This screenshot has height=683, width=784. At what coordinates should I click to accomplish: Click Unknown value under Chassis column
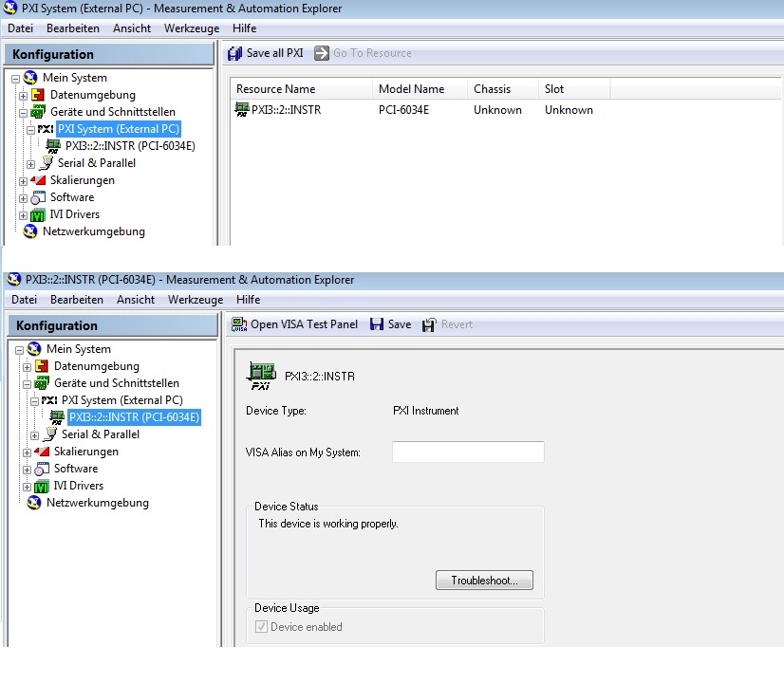[497, 110]
